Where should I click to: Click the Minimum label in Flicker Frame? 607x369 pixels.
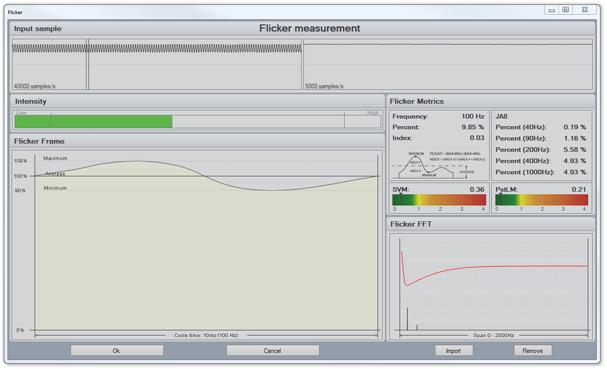pos(55,188)
